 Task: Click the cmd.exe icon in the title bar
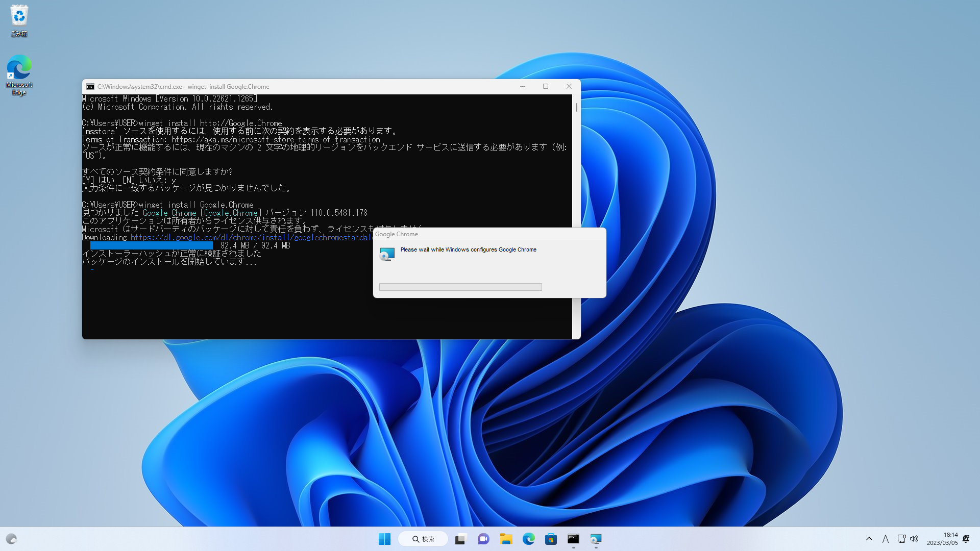pos(90,87)
